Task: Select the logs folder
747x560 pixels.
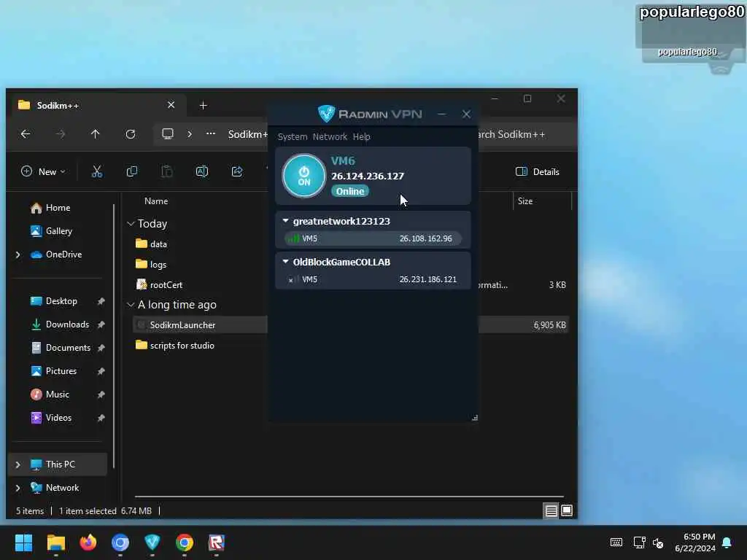Action: [152, 264]
